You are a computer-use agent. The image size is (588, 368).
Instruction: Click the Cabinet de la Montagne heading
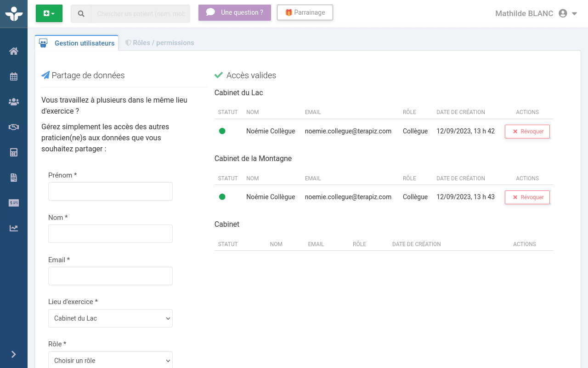[253, 158]
